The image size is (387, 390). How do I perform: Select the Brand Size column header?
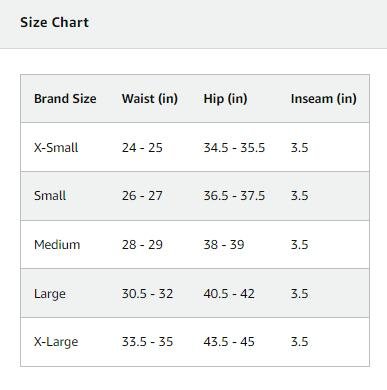click(x=65, y=99)
